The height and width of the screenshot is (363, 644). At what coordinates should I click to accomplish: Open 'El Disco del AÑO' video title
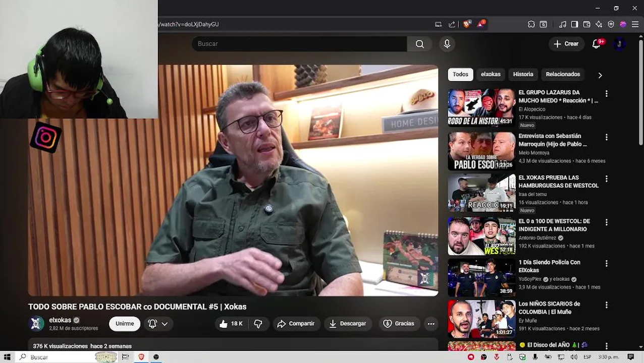click(x=553, y=345)
